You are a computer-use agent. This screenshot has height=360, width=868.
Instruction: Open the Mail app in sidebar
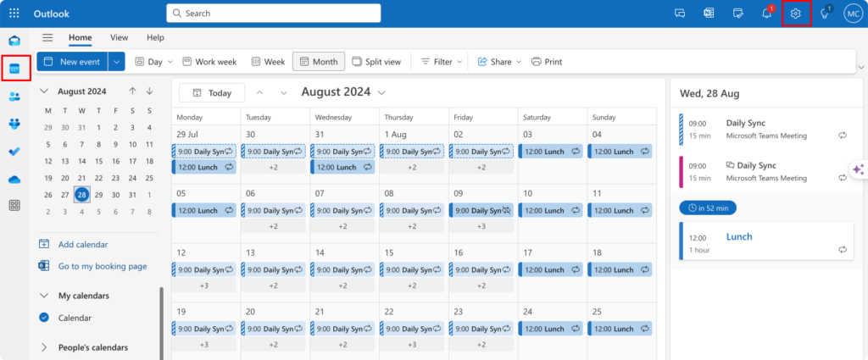pyautogui.click(x=14, y=41)
